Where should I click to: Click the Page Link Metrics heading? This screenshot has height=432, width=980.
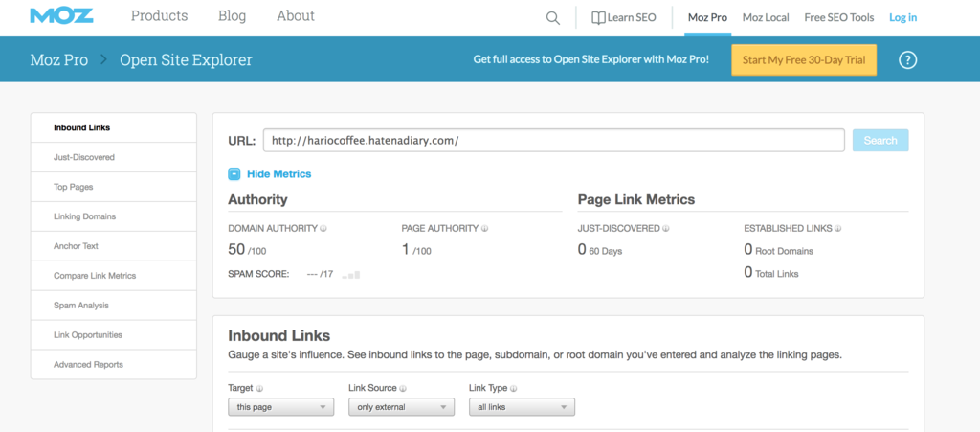636,200
